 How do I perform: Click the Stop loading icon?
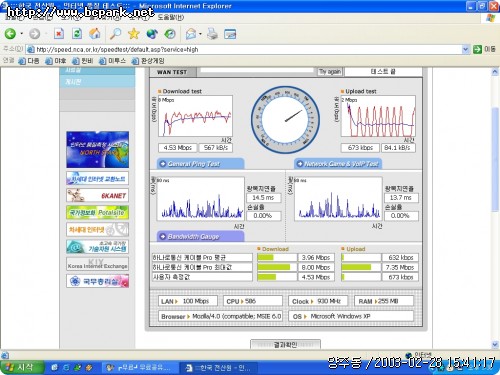[59, 34]
